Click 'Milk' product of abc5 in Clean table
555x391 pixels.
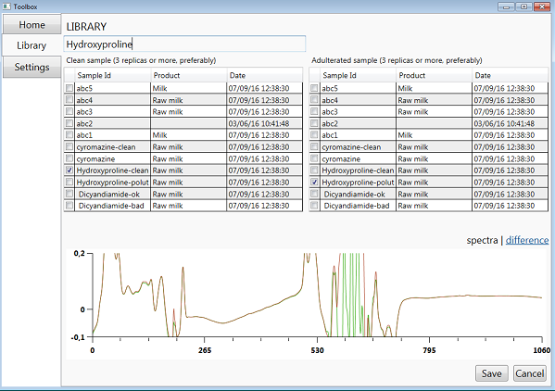click(160, 88)
